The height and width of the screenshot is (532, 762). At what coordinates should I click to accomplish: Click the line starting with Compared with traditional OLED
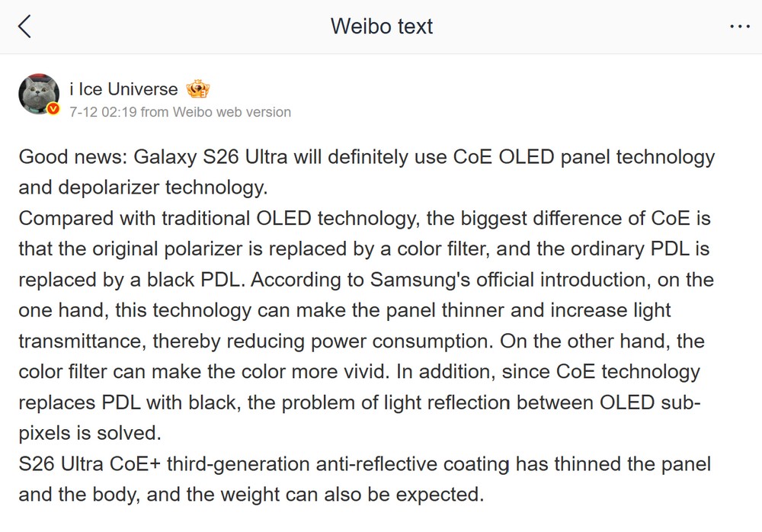pyautogui.click(x=364, y=218)
